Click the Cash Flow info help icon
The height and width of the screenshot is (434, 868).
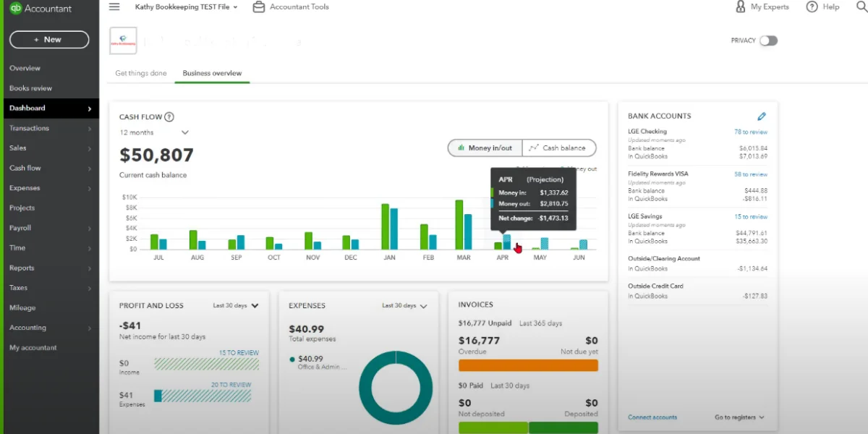click(169, 117)
